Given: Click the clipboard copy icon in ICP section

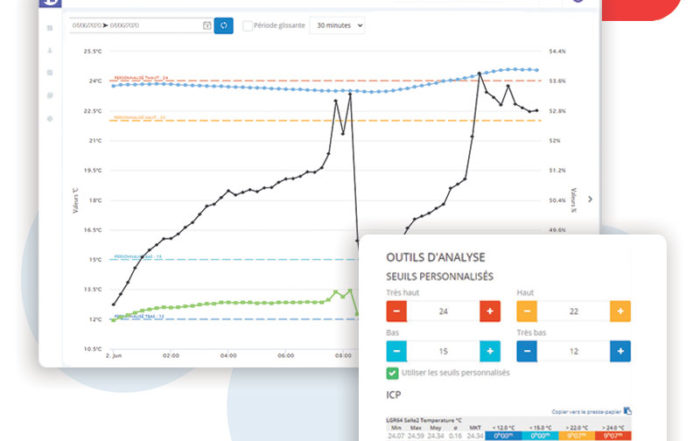Looking at the screenshot, I should click(x=627, y=411).
